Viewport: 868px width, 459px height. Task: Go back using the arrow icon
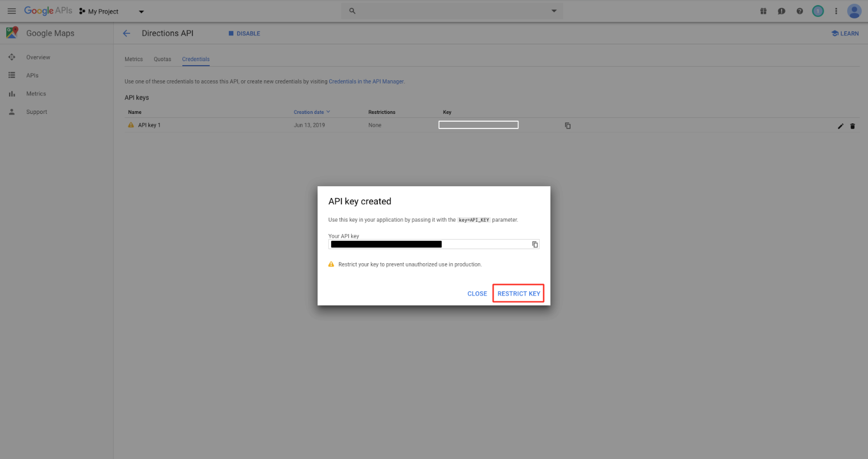click(x=126, y=33)
